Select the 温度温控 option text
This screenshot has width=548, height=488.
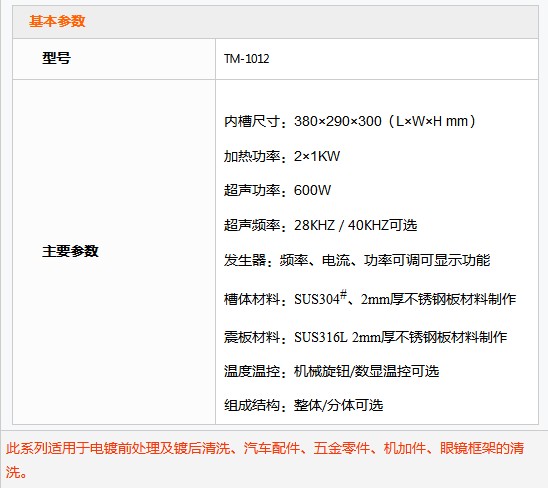(331, 371)
